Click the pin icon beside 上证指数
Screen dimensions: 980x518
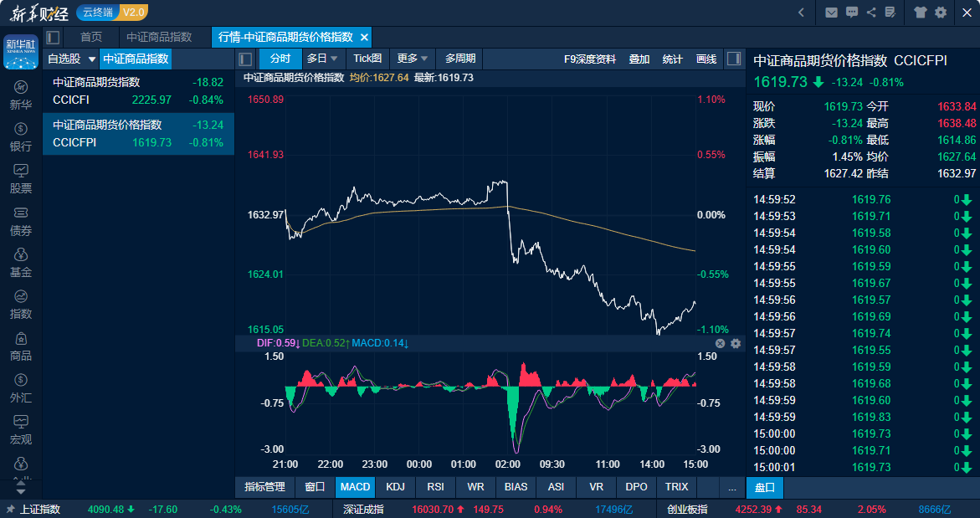point(10,510)
